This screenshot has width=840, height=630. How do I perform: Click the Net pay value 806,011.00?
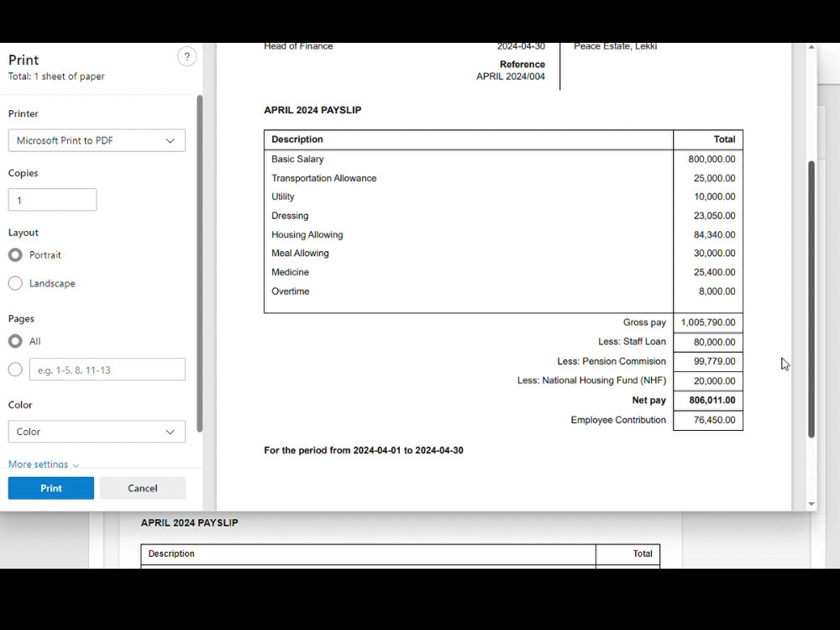712,400
